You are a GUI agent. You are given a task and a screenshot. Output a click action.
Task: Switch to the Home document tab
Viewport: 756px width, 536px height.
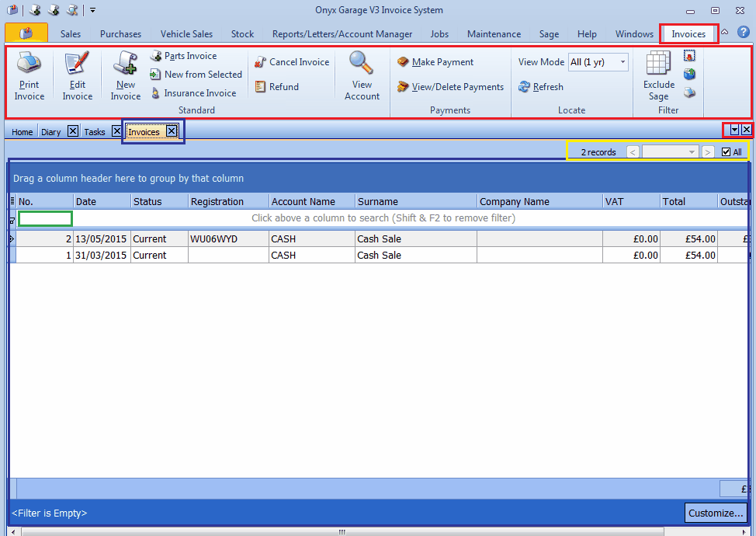(23, 132)
